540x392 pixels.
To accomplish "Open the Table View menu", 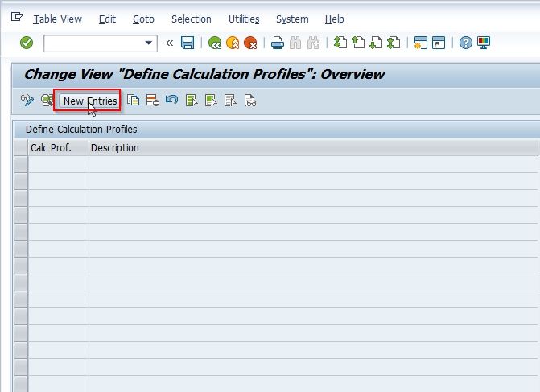I will (57, 19).
